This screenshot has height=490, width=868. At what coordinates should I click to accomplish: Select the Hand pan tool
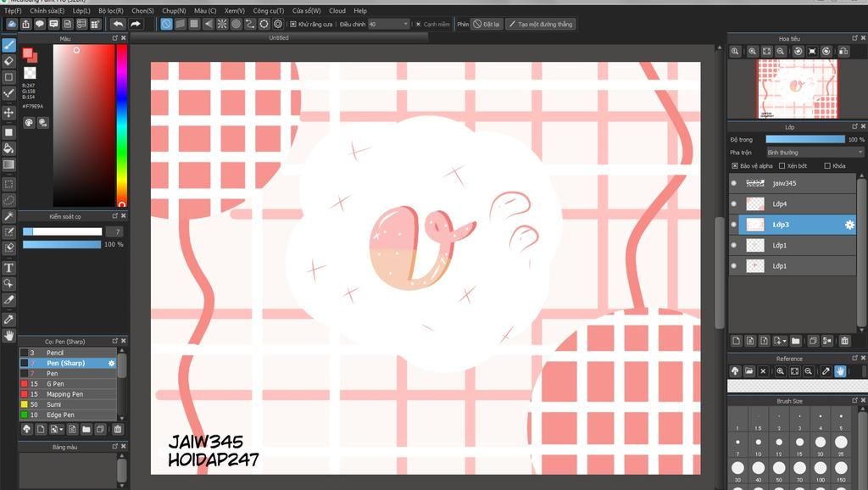tap(8, 335)
